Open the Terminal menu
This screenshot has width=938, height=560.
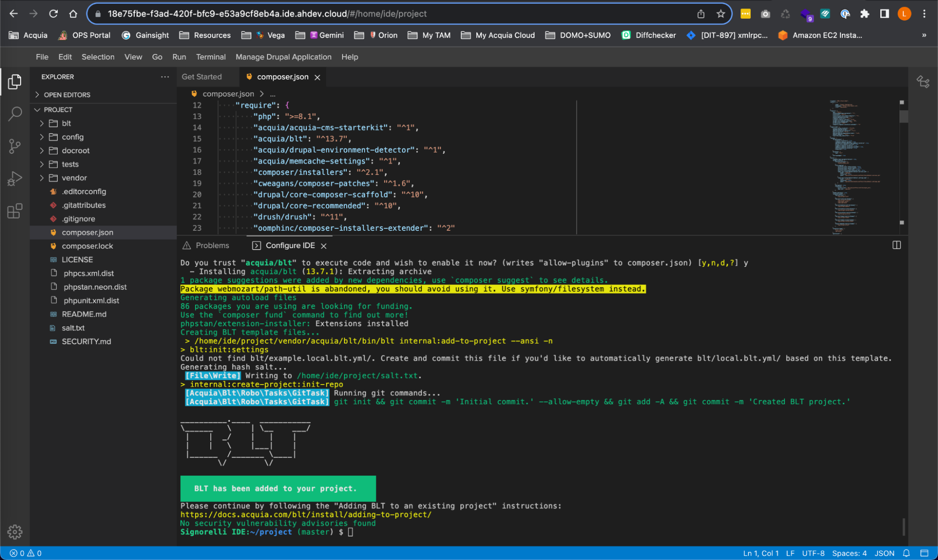[211, 57]
